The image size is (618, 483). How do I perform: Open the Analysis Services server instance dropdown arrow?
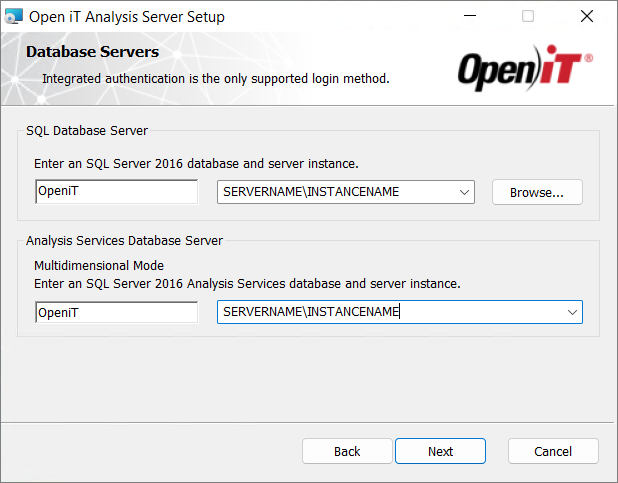click(572, 312)
